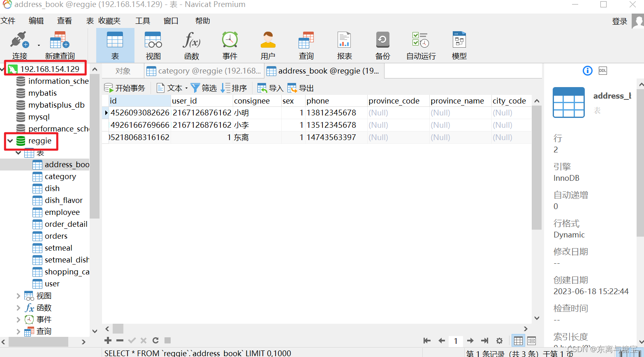Open the Connection (连接) tool
The width and height of the screenshot is (644, 357).
click(19, 46)
